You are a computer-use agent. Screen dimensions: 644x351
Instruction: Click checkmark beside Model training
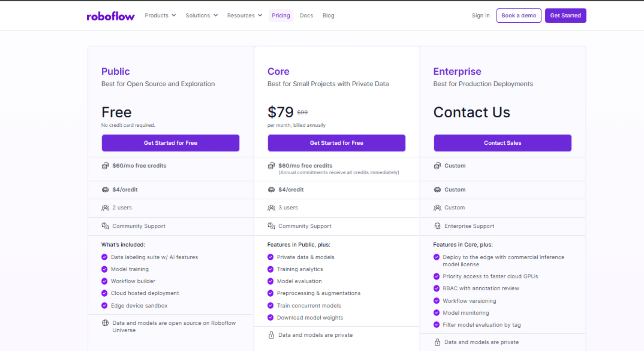click(x=105, y=269)
